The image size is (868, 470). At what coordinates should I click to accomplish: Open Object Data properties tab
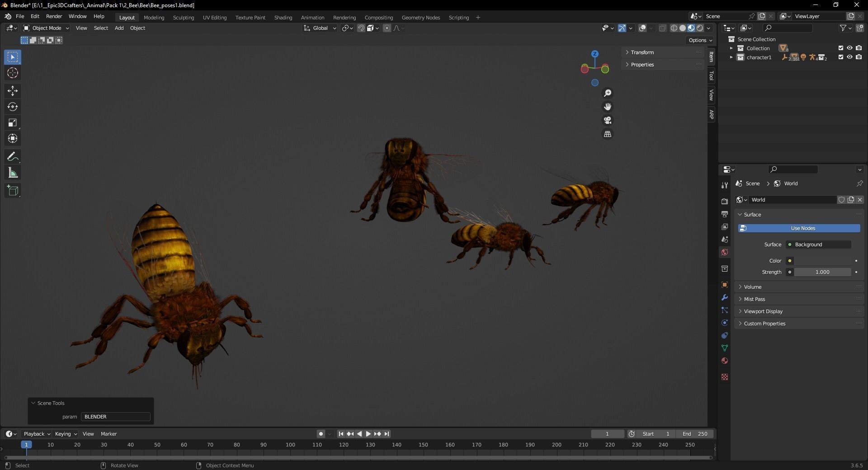point(725,348)
